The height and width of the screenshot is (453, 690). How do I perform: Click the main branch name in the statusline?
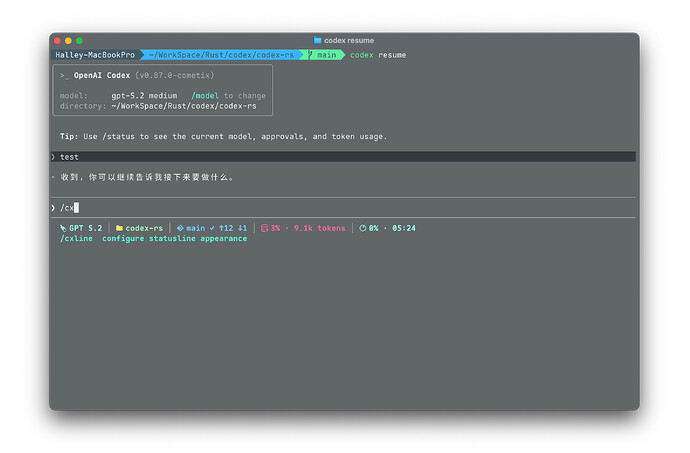point(196,228)
